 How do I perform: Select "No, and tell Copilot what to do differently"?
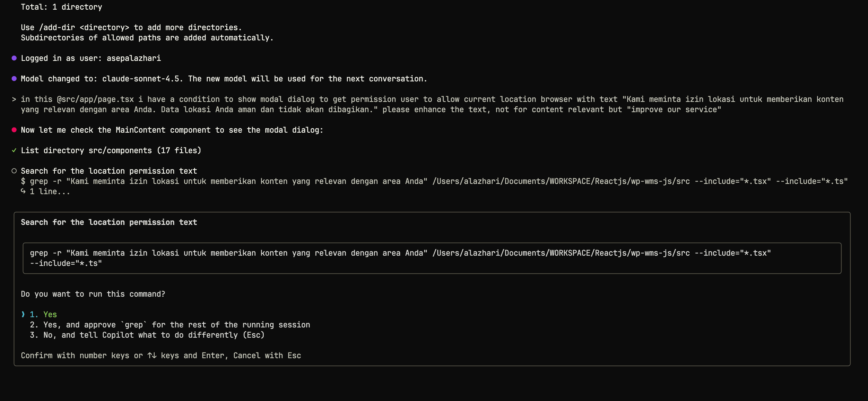(154, 335)
